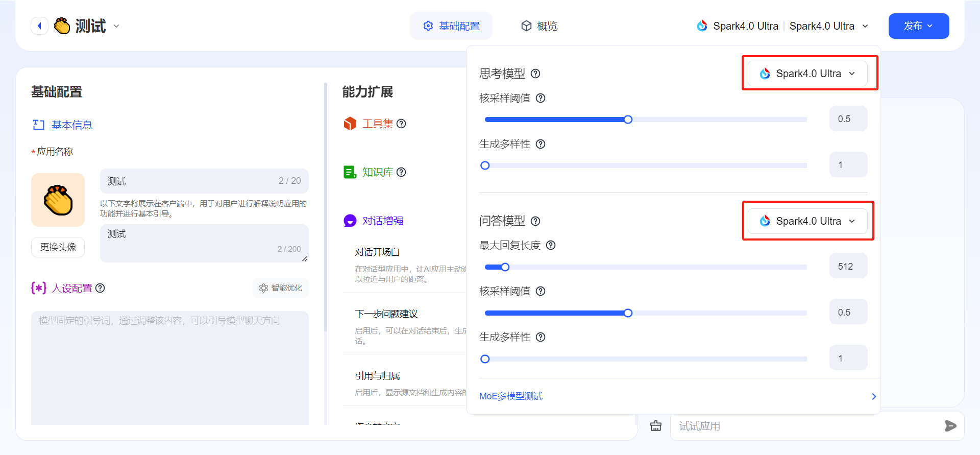980x455 pixels.
Task: Click the 工具集 label
Action: click(x=378, y=124)
